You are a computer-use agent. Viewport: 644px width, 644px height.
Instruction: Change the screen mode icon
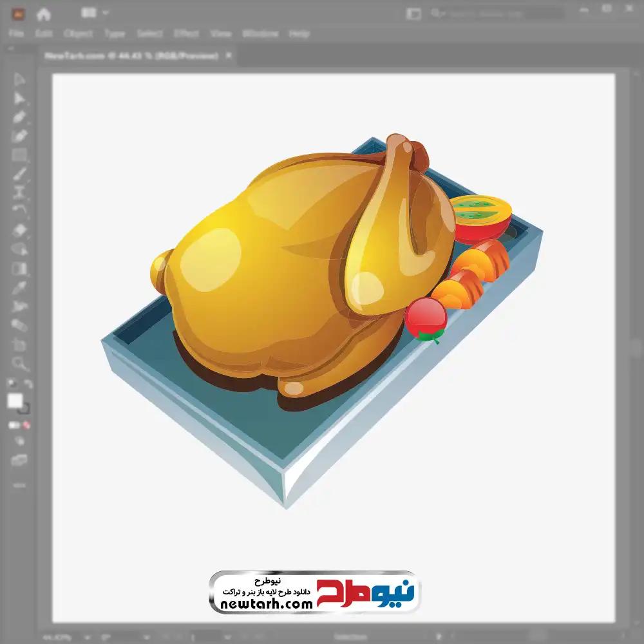(x=19, y=460)
